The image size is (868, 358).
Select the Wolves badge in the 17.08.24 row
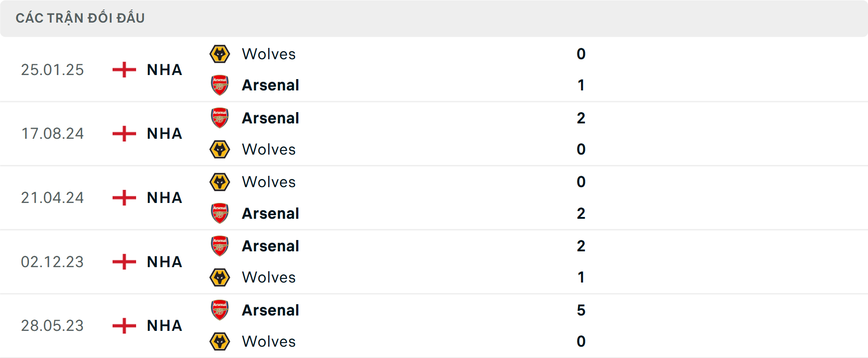pos(219,149)
